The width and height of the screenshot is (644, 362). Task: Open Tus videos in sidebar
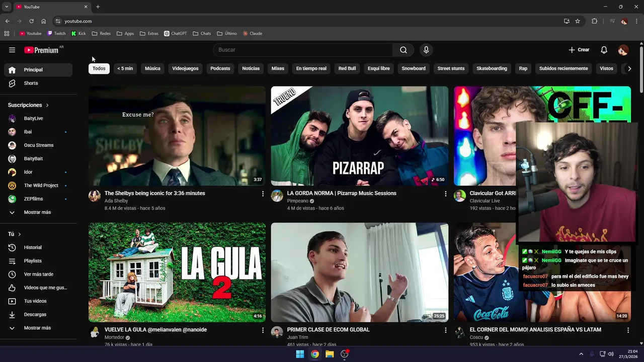pyautogui.click(x=38, y=301)
